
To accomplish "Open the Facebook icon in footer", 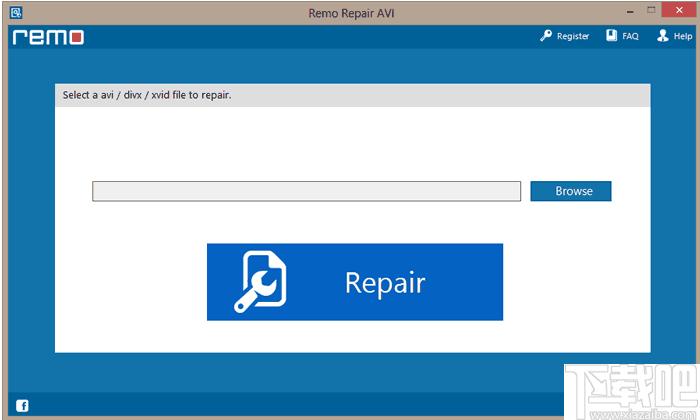I will (22, 405).
